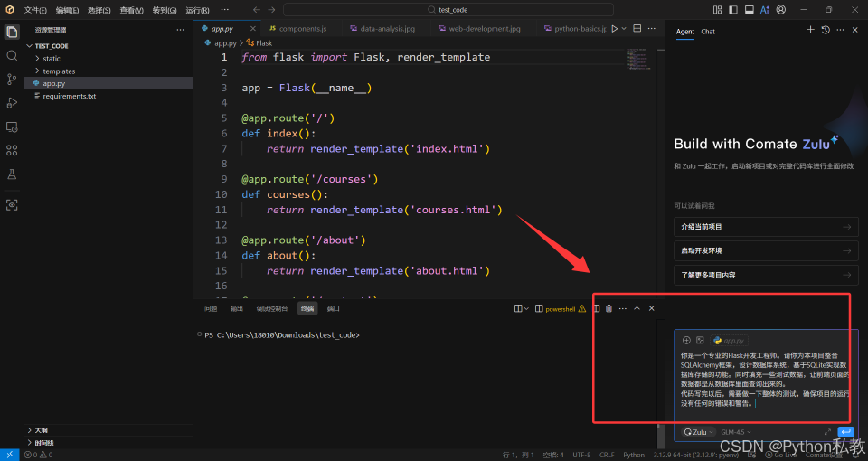Open the Source Control view
This screenshot has width=868, height=461.
point(12,80)
